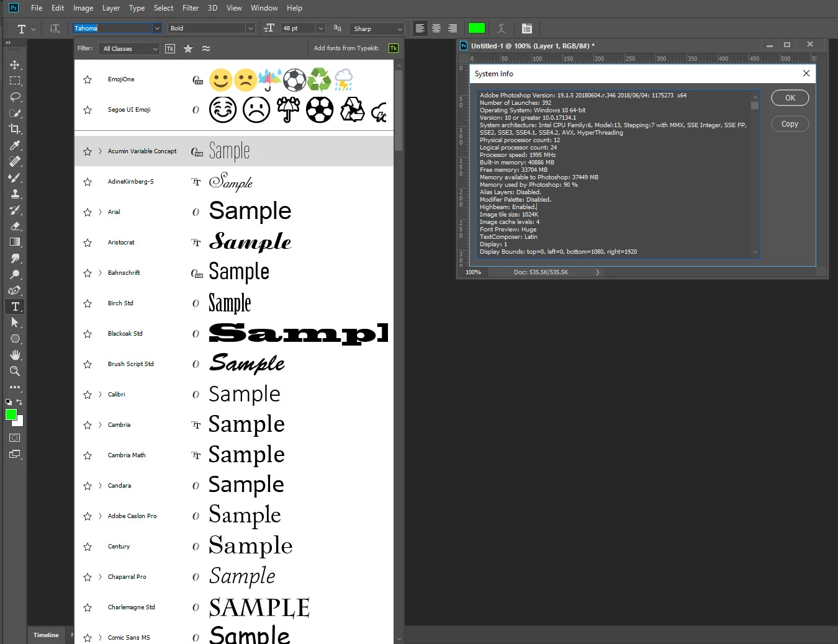Select the Hand tool
This screenshot has width=838, height=644.
click(15, 355)
